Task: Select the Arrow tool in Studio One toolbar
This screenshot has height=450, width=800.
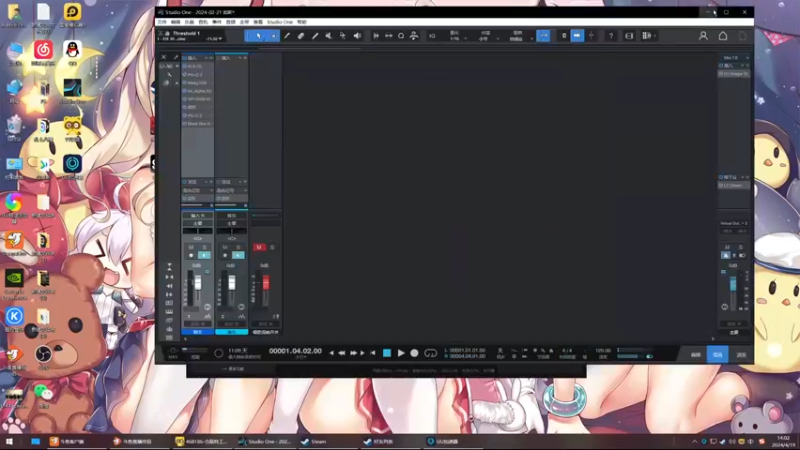Action: tap(258, 36)
